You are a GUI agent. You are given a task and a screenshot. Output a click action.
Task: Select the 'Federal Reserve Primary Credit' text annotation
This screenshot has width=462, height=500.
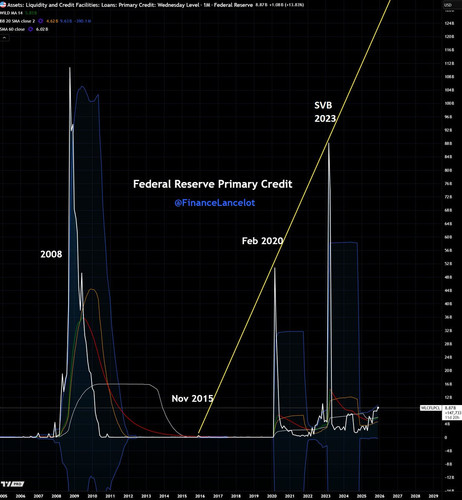click(213, 184)
